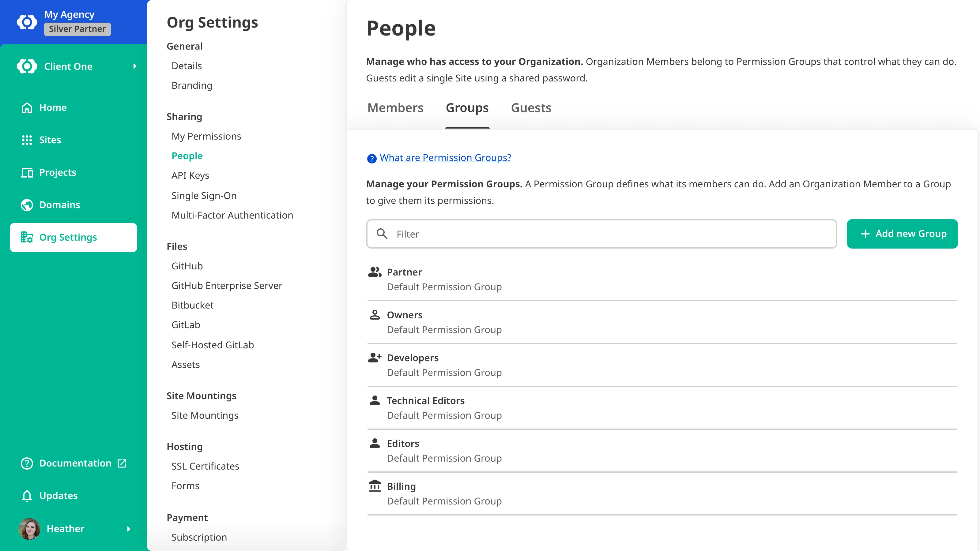The height and width of the screenshot is (551, 980).
Task: Open Home via its house icon
Action: pos(27,108)
